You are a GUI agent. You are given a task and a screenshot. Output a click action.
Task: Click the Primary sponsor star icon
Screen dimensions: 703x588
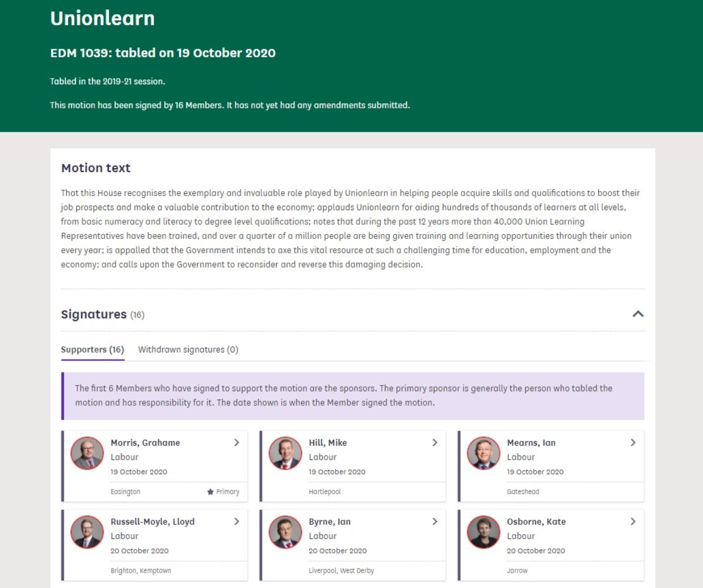point(210,492)
